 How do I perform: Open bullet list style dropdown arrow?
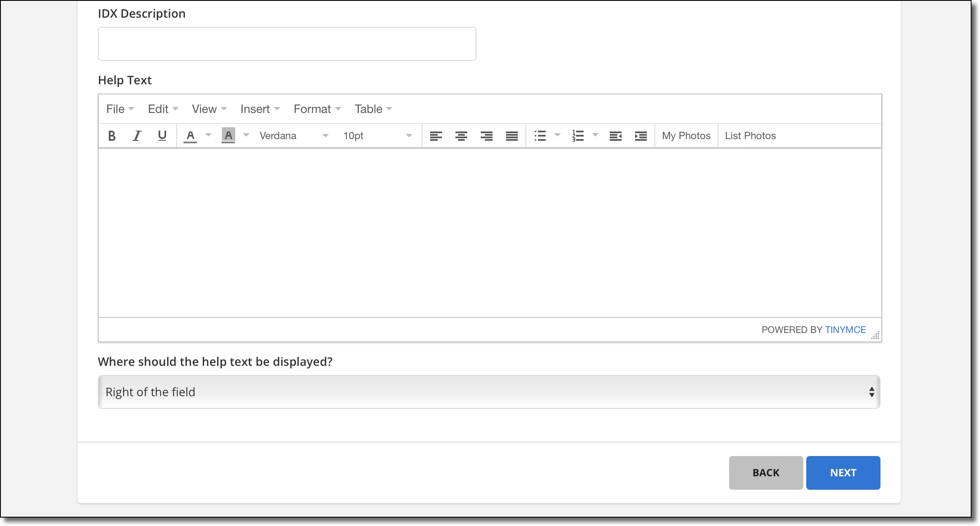(557, 135)
